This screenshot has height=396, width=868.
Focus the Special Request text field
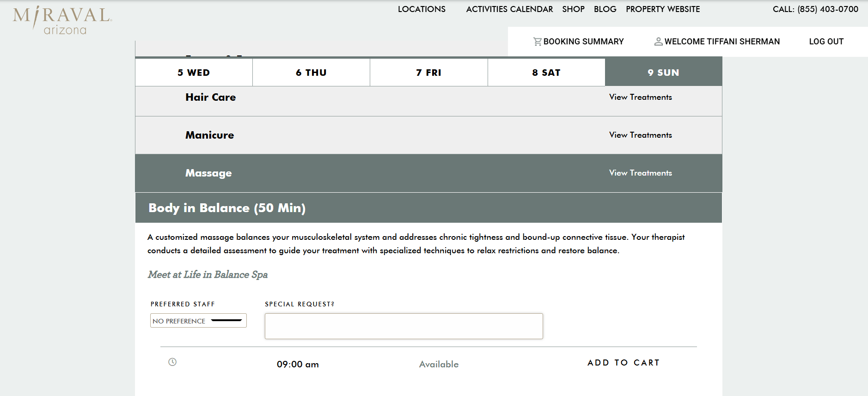(x=403, y=326)
